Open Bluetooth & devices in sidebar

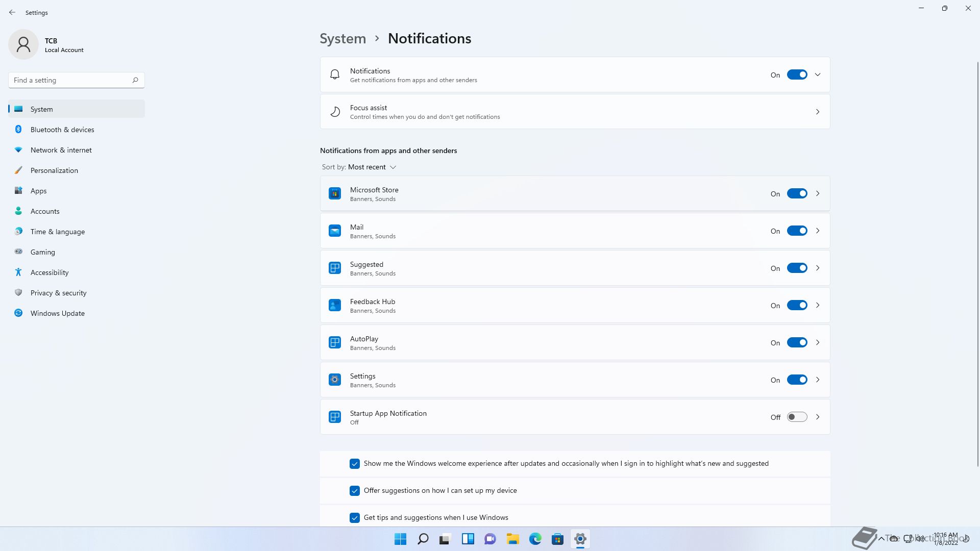pos(62,130)
